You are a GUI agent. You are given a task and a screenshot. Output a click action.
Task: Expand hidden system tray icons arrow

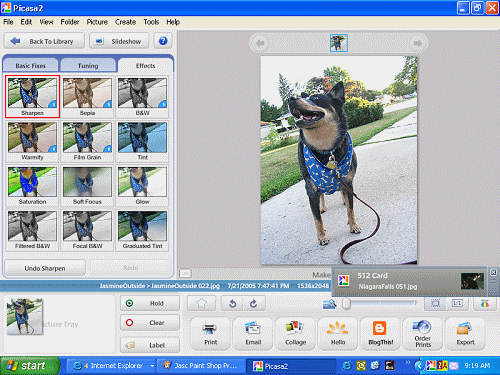[419, 366]
